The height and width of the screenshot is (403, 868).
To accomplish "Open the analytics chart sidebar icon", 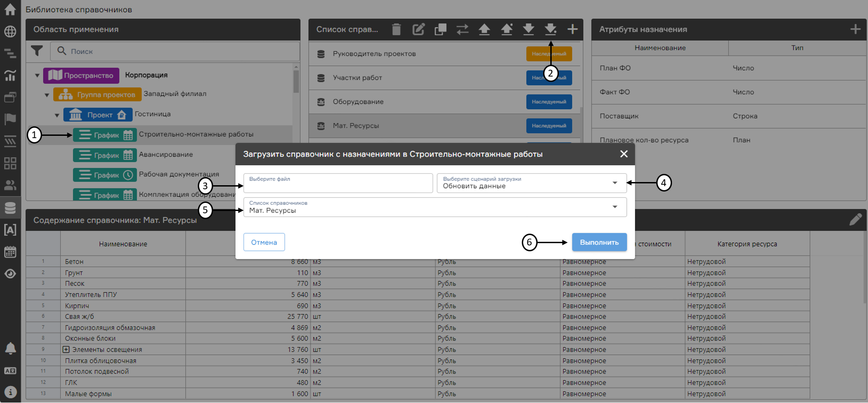I will pos(10,75).
